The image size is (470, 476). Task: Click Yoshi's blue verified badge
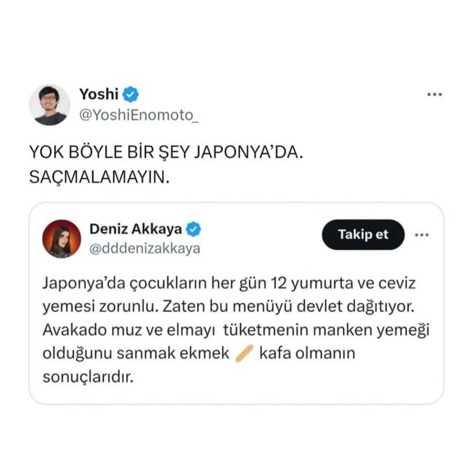tap(130, 94)
